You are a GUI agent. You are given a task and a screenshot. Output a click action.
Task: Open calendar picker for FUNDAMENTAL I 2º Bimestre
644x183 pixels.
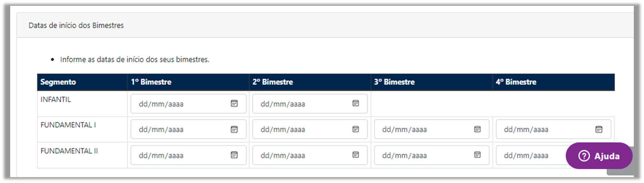356,129
